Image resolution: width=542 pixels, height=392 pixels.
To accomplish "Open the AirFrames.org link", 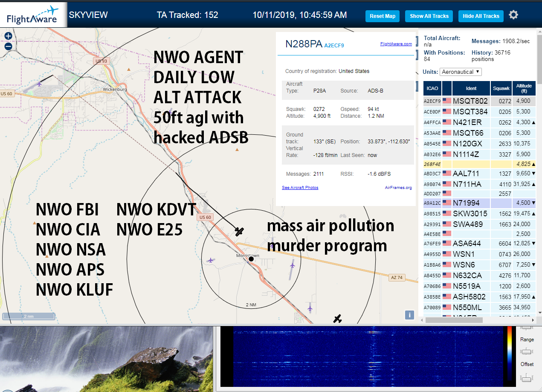I will click(398, 188).
